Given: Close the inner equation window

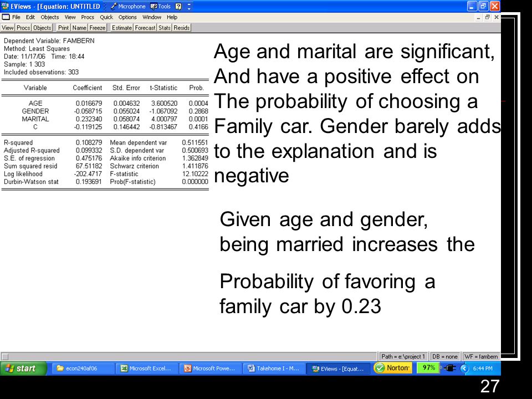Looking at the screenshot, I should 496,17.
